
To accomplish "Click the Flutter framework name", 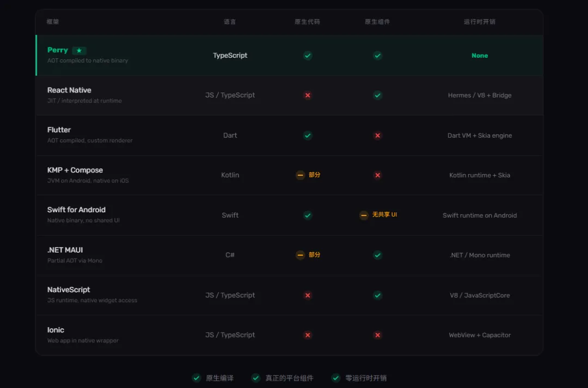I will (59, 130).
